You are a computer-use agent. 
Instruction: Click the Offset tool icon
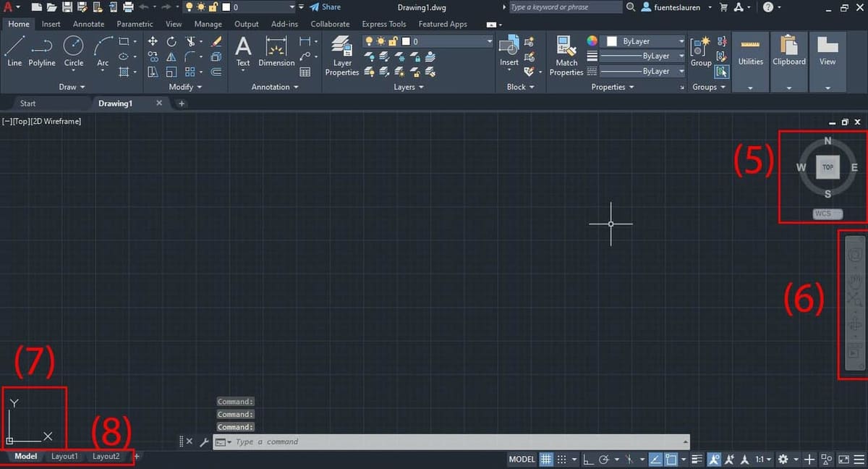[x=216, y=72]
